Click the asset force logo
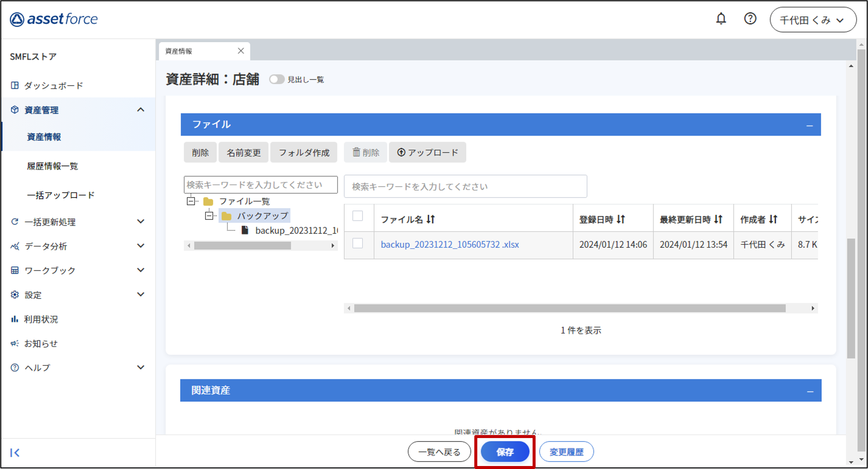The height and width of the screenshot is (469, 868). point(54,19)
